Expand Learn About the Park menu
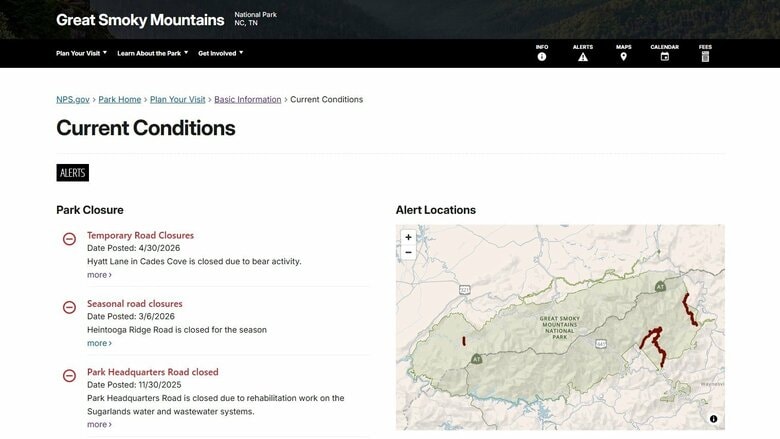780x439 pixels. (x=153, y=53)
